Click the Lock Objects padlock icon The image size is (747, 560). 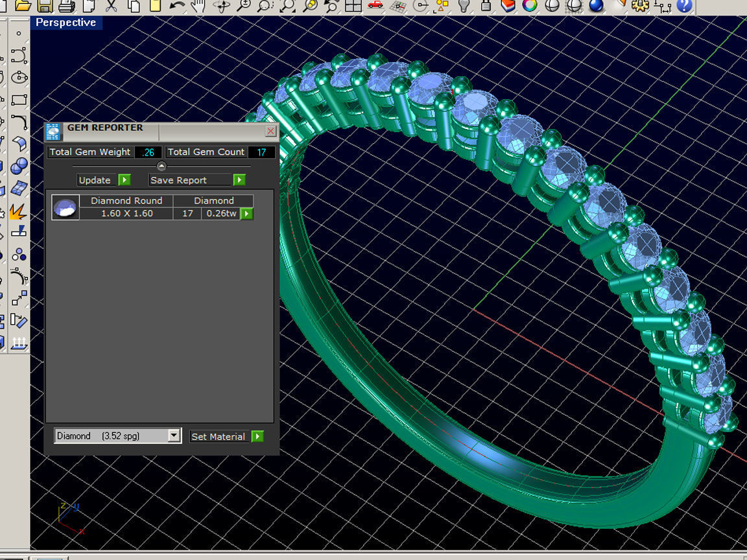pyautogui.click(x=486, y=6)
